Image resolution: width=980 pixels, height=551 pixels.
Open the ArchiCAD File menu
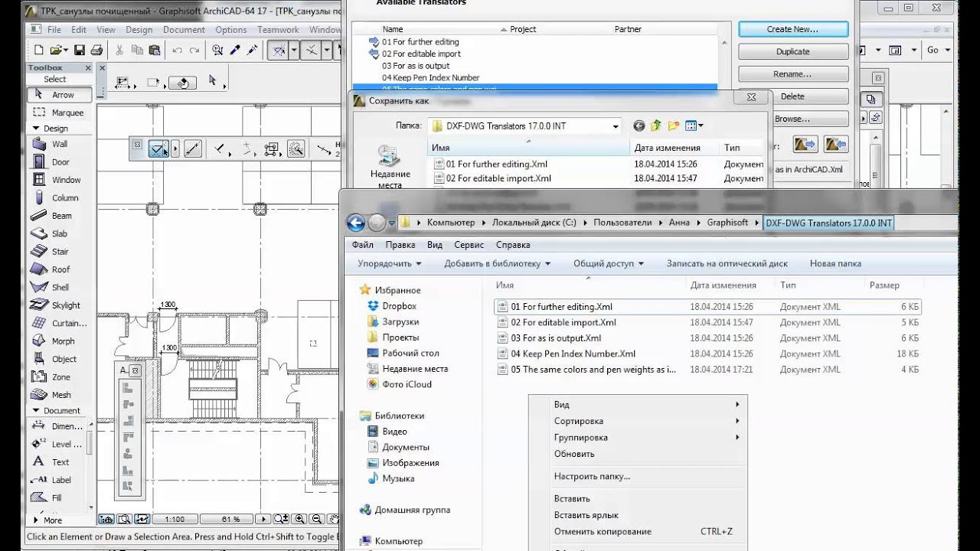tap(54, 30)
